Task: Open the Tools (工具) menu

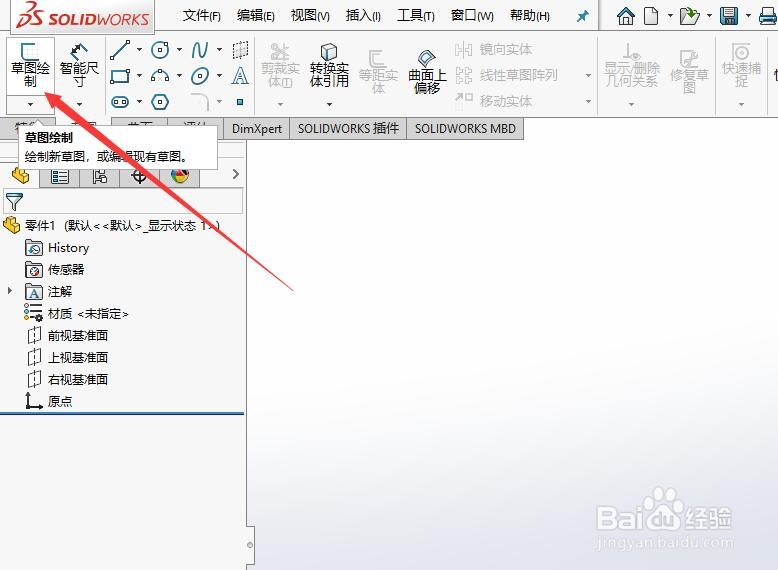Action: pyautogui.click(x=416, y=16)
